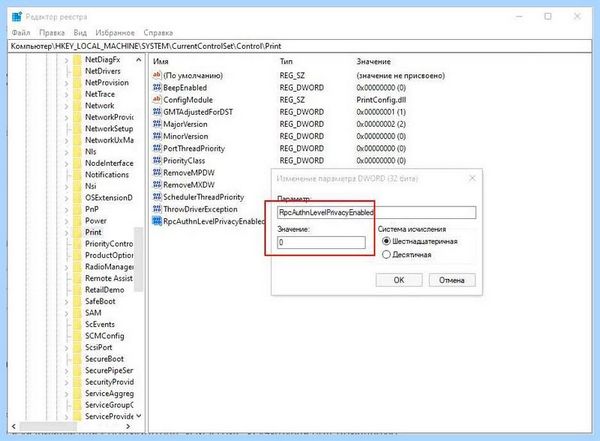Click the folder icon of the SAM key
This screenshot has height=441, width=600.
tap(77, 313)
